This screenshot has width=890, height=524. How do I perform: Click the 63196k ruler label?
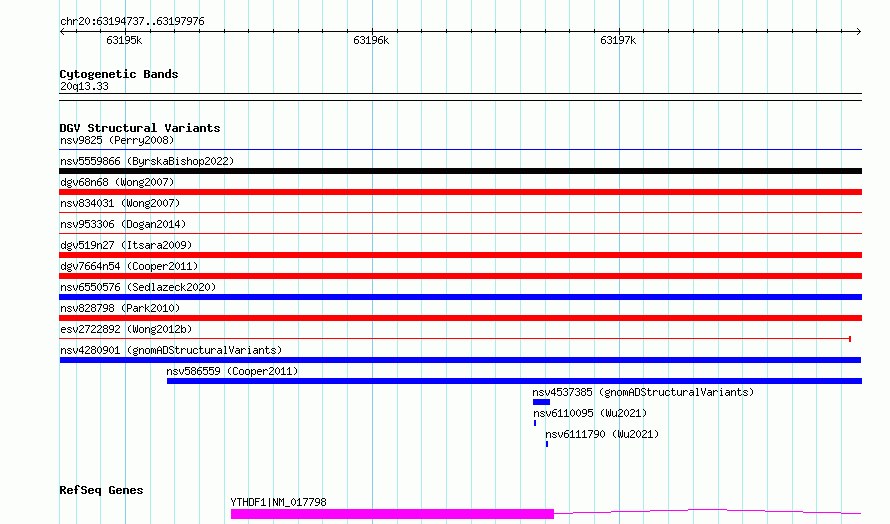pos(371,40)
